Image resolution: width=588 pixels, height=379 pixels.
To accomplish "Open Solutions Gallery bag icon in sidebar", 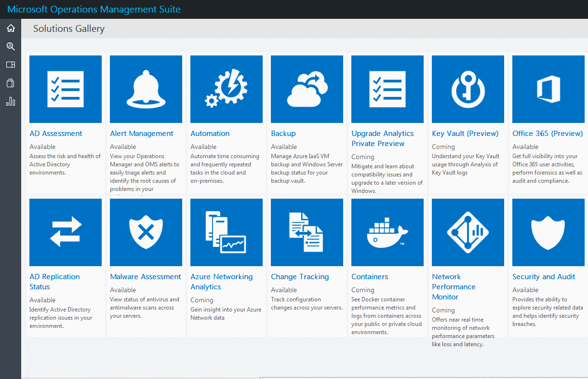I will (x=11, y=83).
